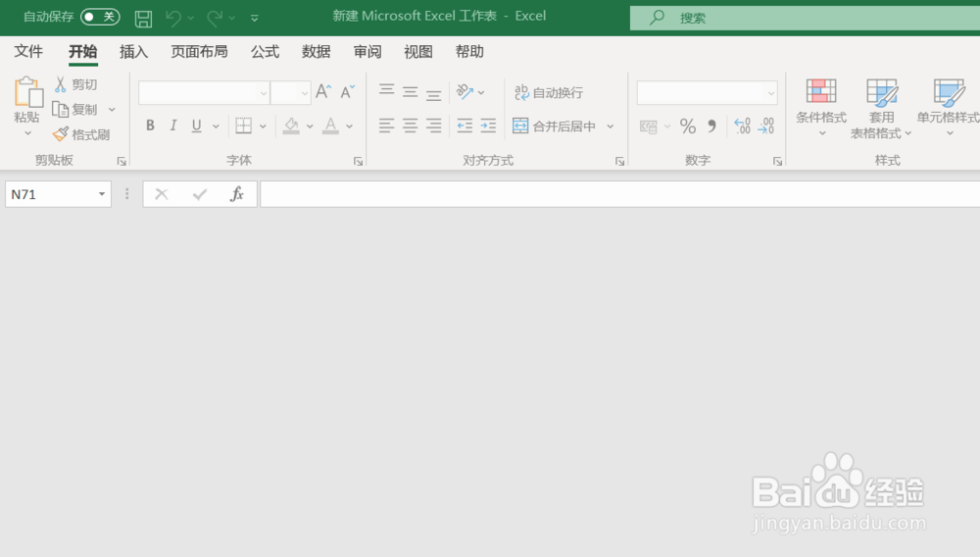Expand the fill color palette arrow
This screenshot has height=557, width=980.
(x=310, y=127)
